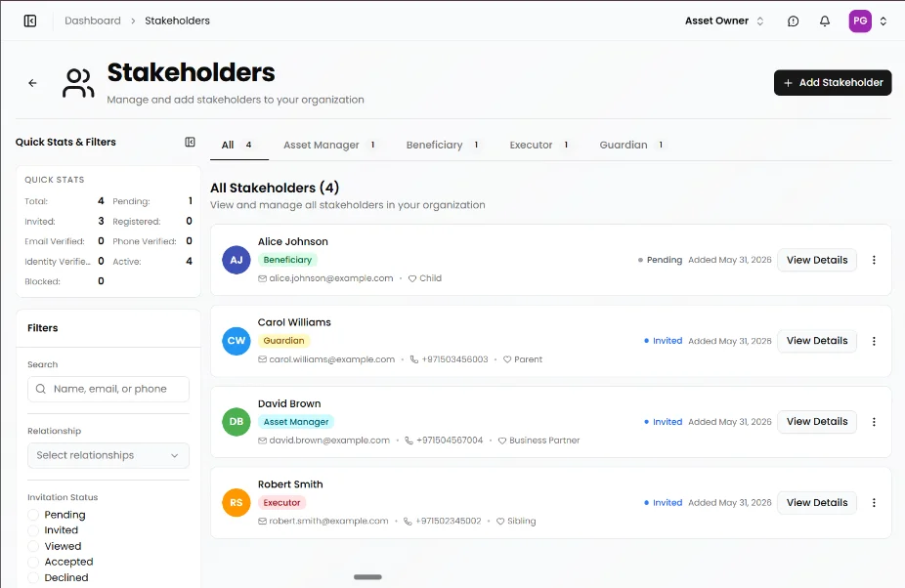
Task: Click the Pending status on Alice Johnson
Action: (660, 260)
